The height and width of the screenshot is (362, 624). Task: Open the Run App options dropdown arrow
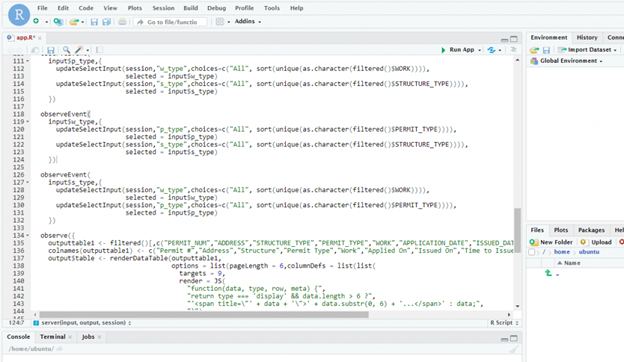(480, 50)
